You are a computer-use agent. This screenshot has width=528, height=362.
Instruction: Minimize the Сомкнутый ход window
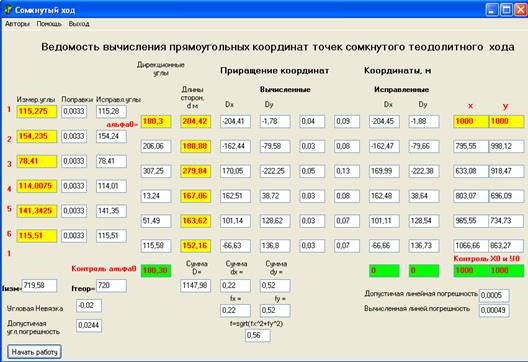pyautogui.click(x=492, y=10)
